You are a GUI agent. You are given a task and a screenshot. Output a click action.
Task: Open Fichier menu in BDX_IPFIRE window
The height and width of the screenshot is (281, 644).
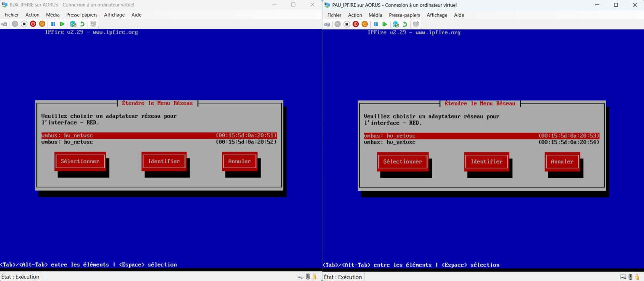(x=12, y=15)
